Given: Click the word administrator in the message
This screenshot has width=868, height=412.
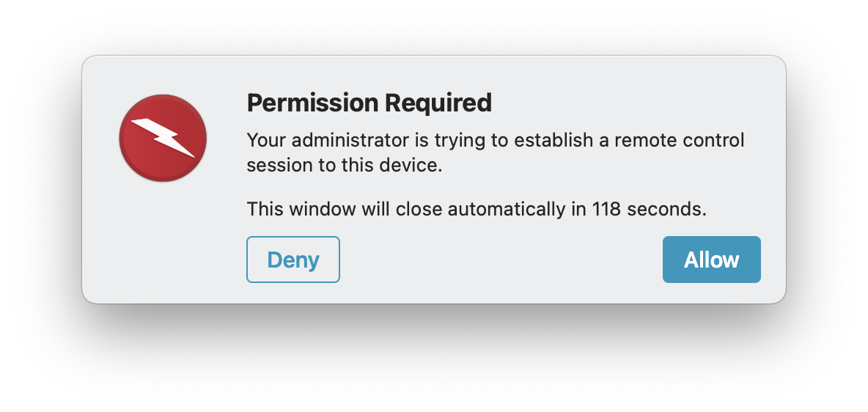Looking at the screenshot, I should (353, 141).
